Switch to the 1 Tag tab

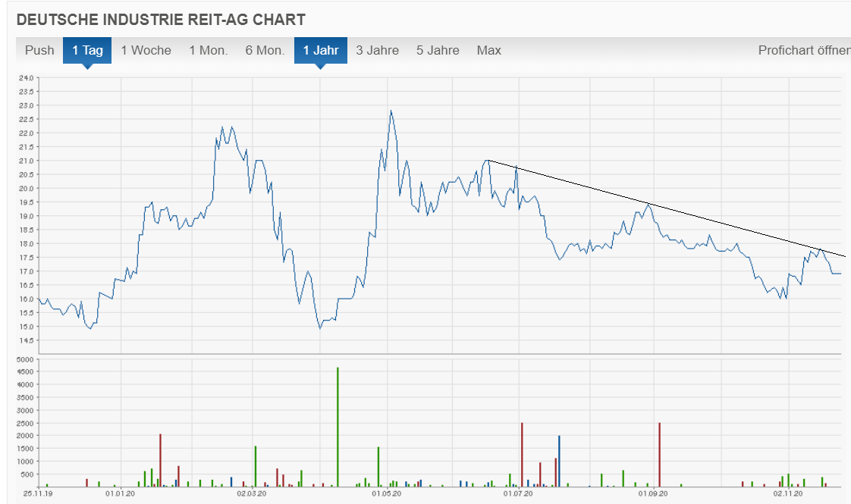coord(87,51)
